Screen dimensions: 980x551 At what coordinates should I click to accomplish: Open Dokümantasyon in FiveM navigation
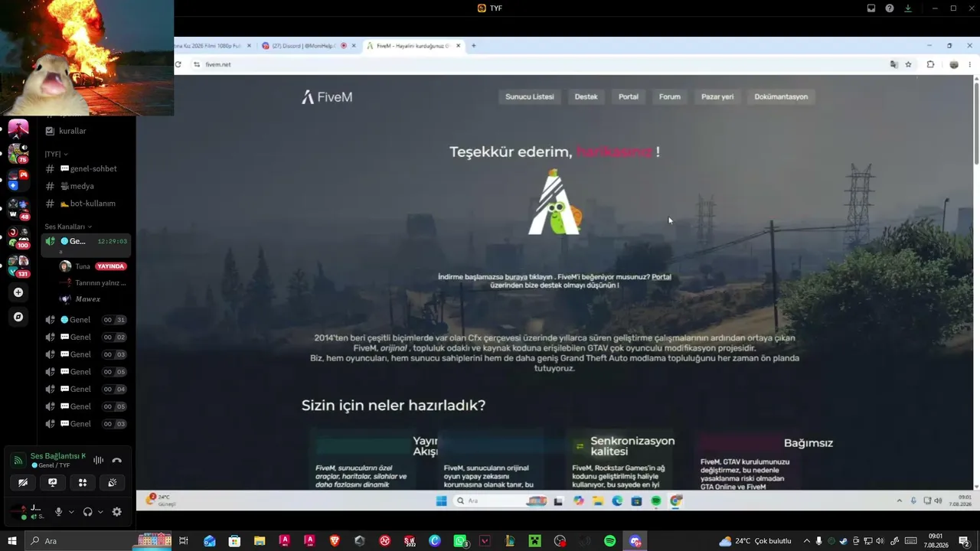click(x=781, y=96)
